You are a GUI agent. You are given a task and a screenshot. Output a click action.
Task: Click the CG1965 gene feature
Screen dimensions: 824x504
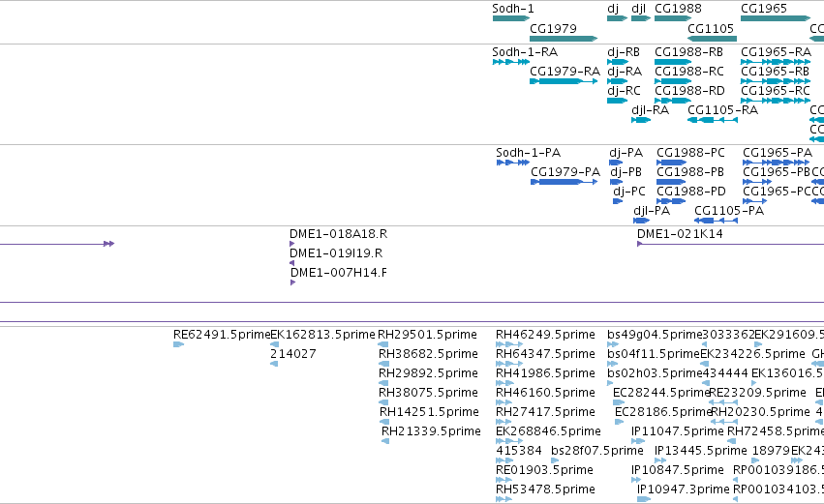click(x=776, y=18)
